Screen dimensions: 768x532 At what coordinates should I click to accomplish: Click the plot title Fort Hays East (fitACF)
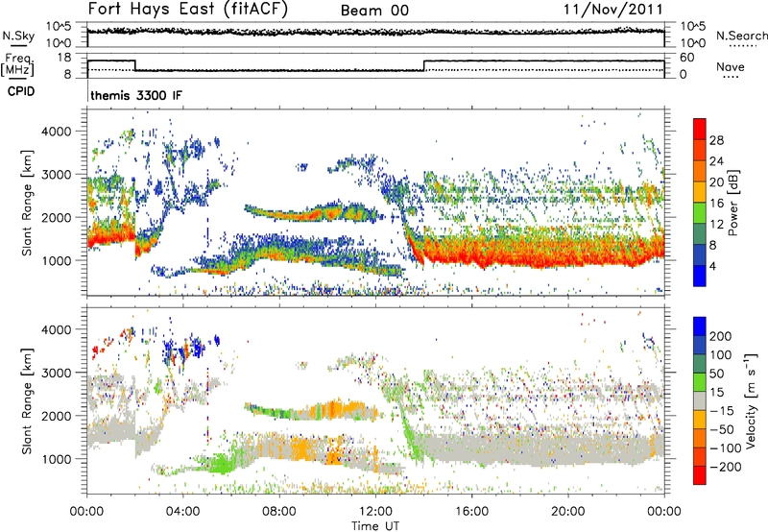188,9
